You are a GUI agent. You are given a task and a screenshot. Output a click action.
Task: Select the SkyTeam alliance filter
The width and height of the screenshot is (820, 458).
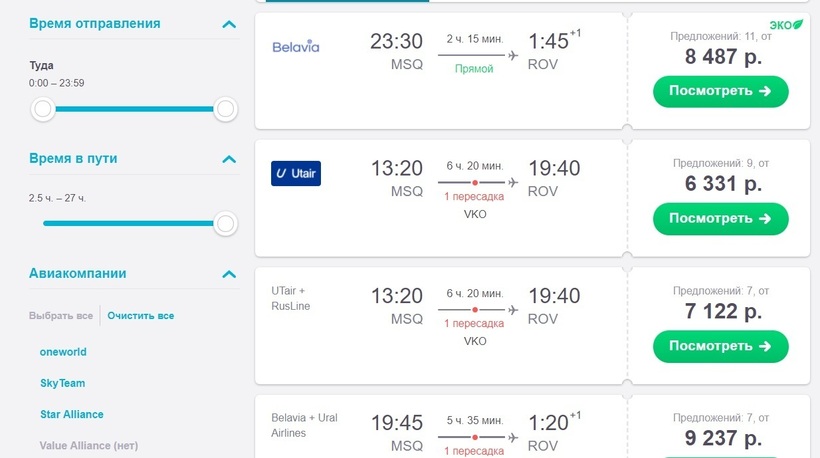click(63, 383)
